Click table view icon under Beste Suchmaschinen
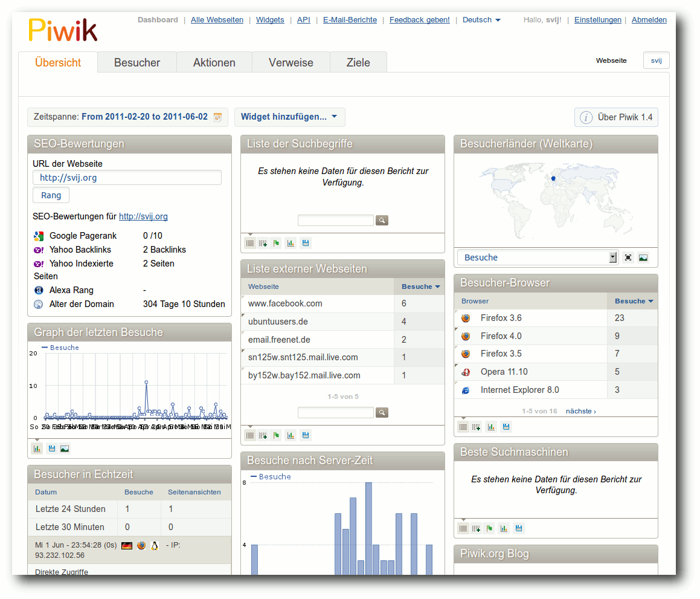Image resolution: width=700 pixels, height=599 pixels. click(463, 528)
